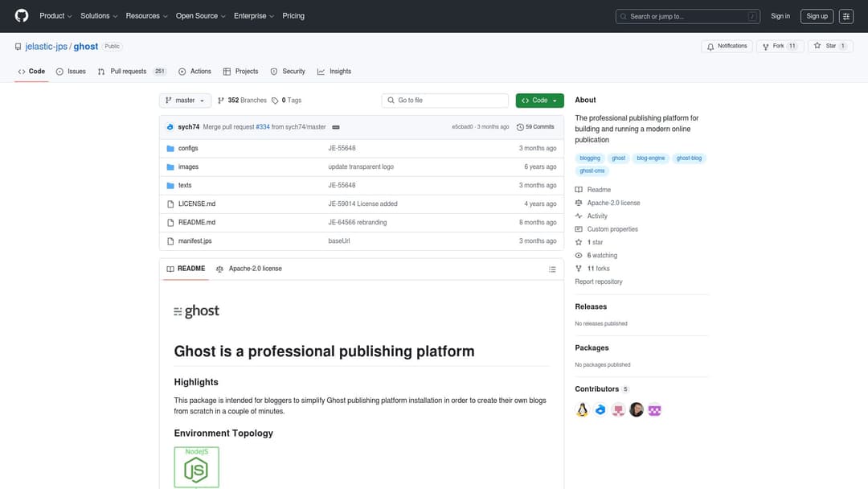
Task: Click the blog-engine topic tag
Action: [650, 158]
